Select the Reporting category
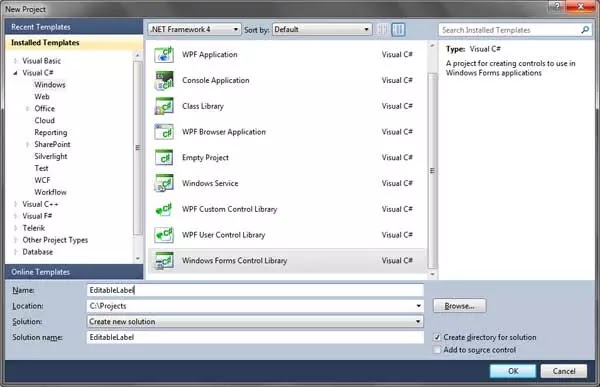The image size is (600, 387). click(51, 132)
